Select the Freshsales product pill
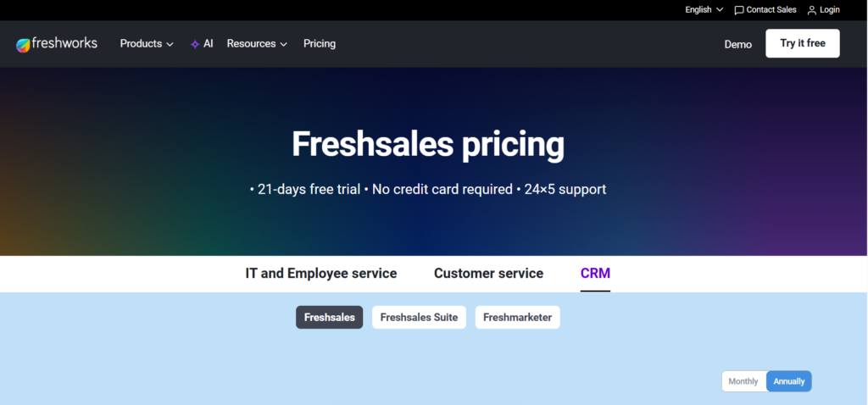 (330, 318)
